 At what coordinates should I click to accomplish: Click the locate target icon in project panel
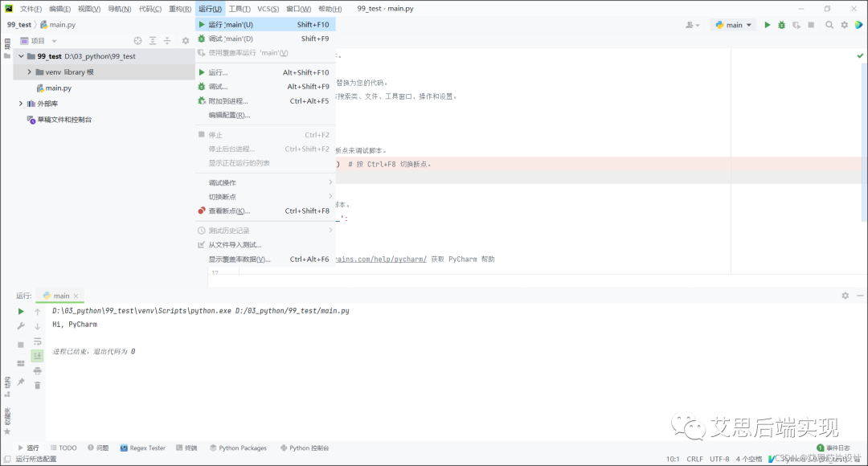[137, 41]
